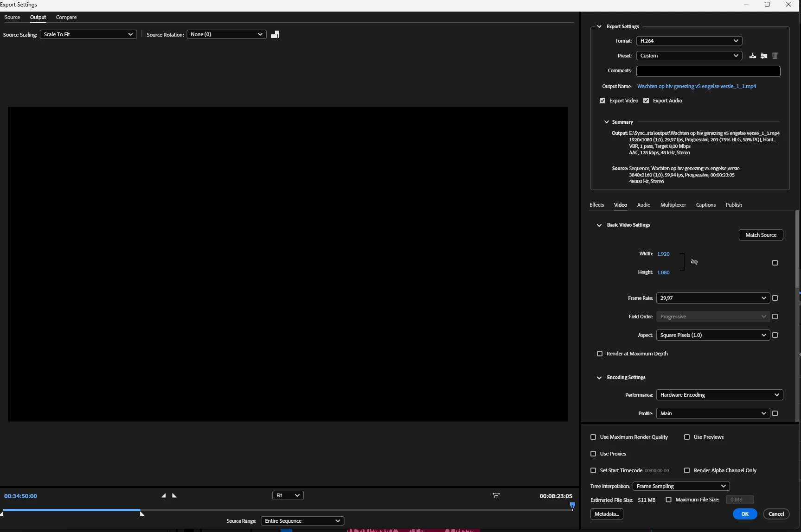801x532 pixels.
Task: Enable Render Alpha Channel Only
Action: coord(687,470)
